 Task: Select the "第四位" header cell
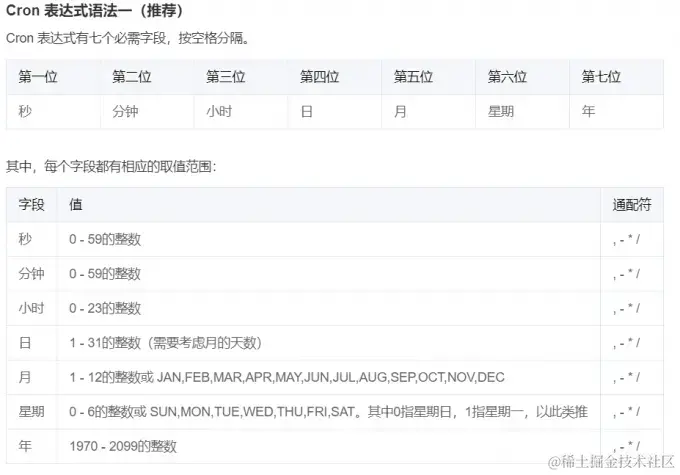tap(335, 77)
